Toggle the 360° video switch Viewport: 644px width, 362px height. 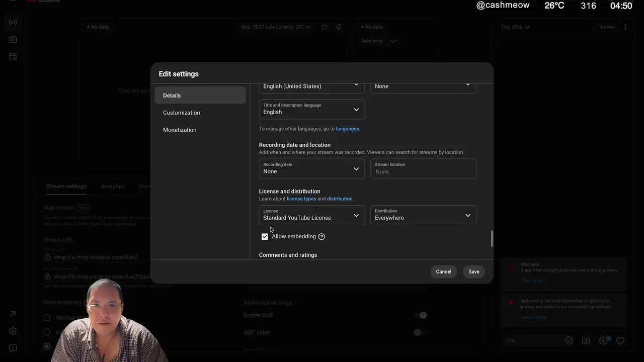pyautogui.click(x=420, y=332)
